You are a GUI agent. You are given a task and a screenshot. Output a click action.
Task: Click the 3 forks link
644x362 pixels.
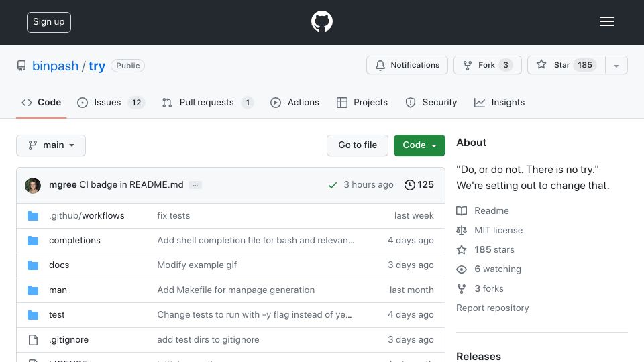[x=489, y=288]
